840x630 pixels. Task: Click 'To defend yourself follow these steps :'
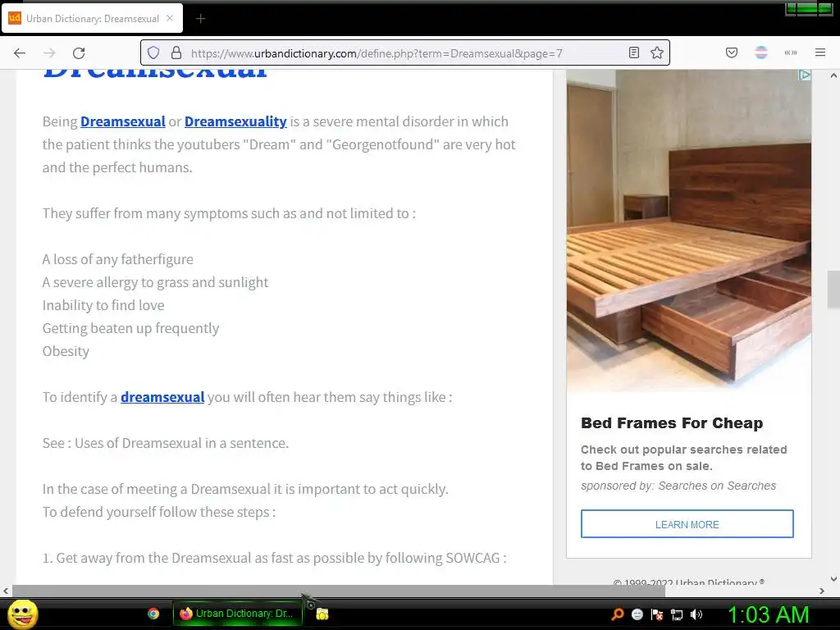pos(159,512)
